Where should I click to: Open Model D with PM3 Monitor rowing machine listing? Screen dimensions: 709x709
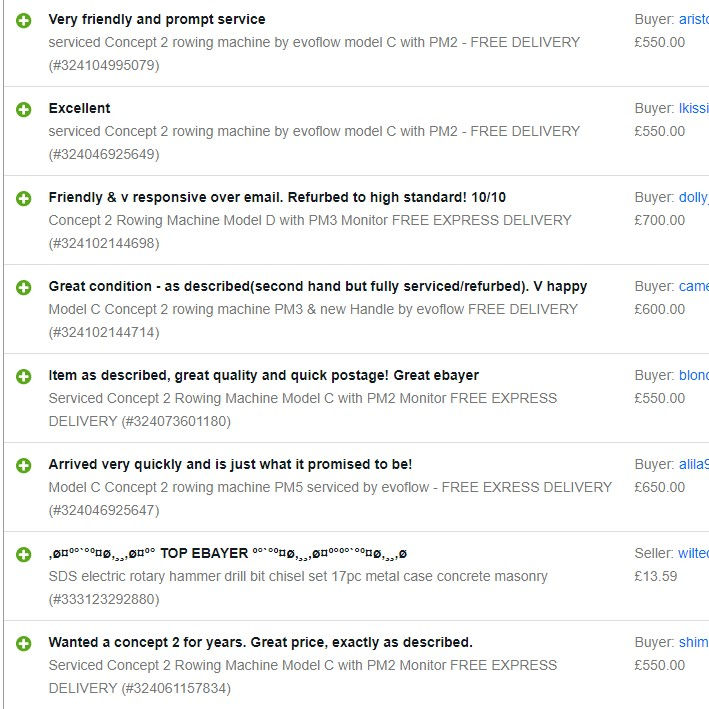click(x=310, y=220)
